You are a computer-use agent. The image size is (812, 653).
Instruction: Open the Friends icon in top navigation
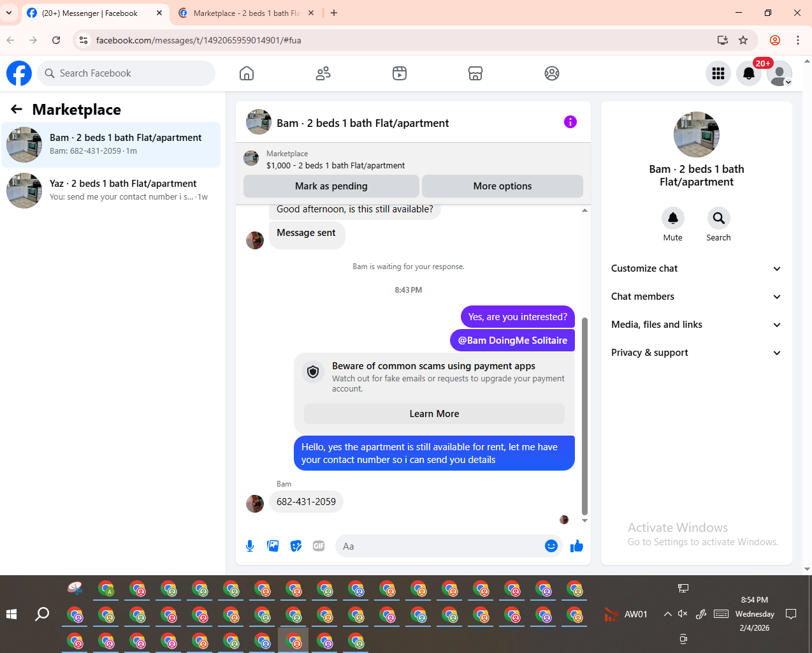point(323,73)
